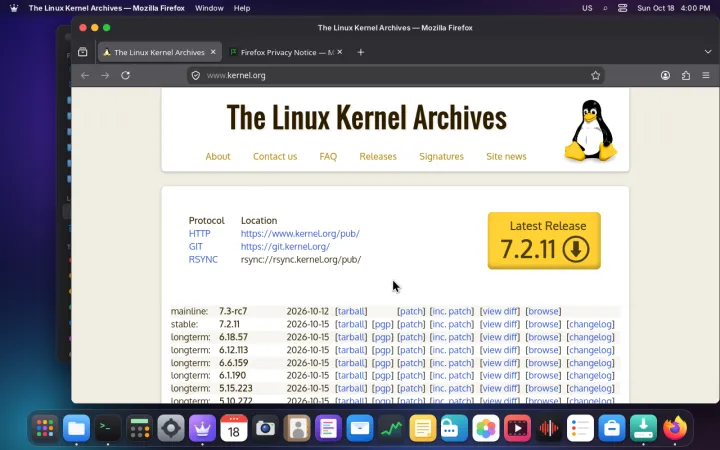Open inc. patch for longterm 6.6.159
The image size is (720, 450).
tap(451, 363)
